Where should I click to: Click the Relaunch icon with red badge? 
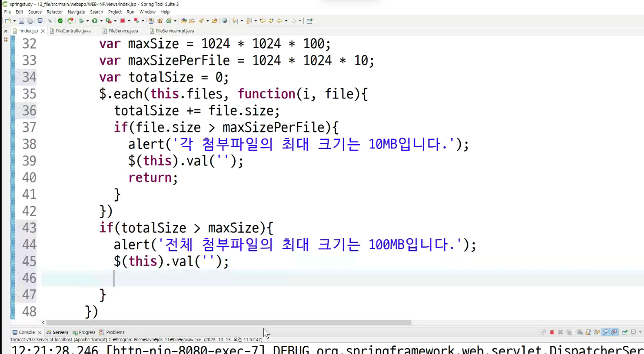70,21
